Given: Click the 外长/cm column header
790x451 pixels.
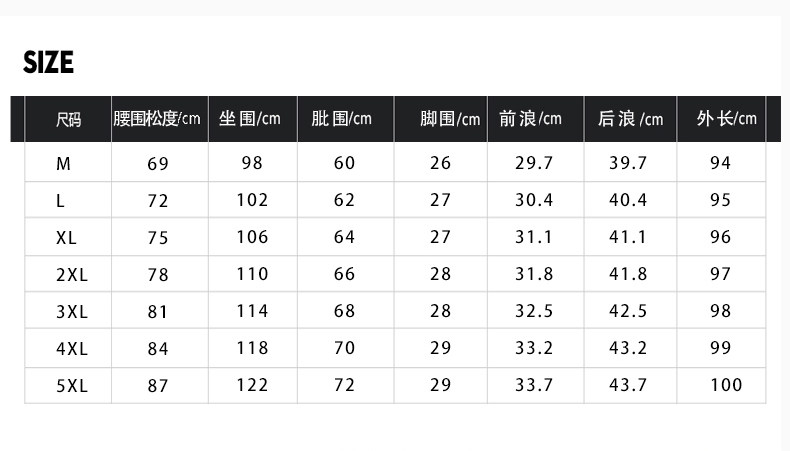Looking at the screenshot, I should pos(727,119).
